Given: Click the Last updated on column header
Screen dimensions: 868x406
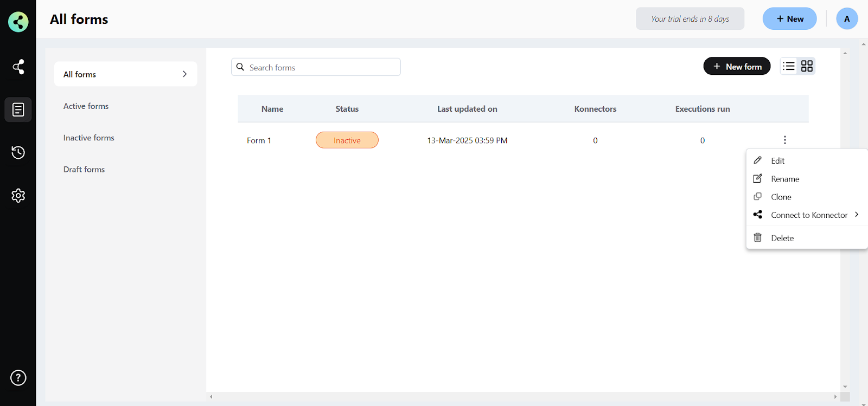Looking at the screenshot, I should 467,109.
